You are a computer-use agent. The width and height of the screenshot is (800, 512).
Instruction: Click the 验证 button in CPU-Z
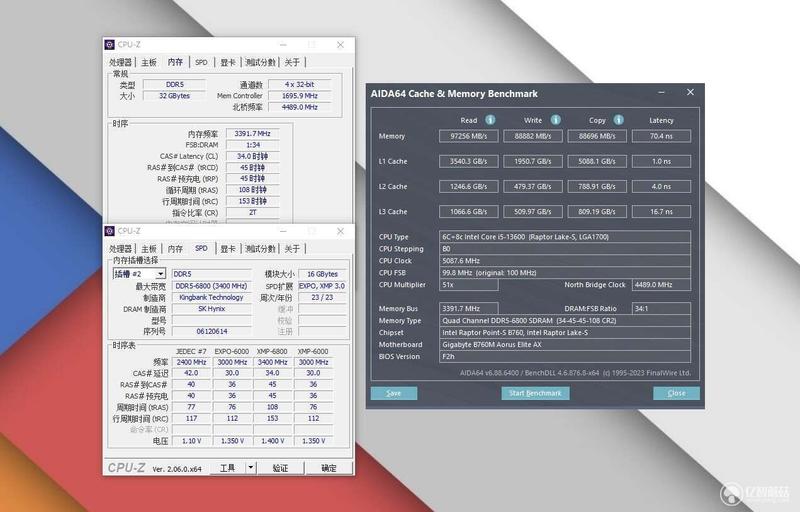click(x=281, y=468)
